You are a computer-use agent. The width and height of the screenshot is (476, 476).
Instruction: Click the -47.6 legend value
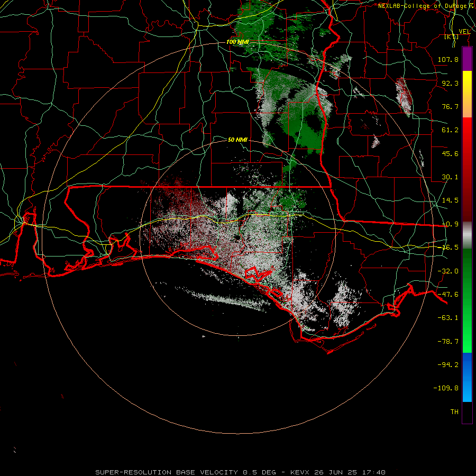pyautogui.click(x=448, y=295)
